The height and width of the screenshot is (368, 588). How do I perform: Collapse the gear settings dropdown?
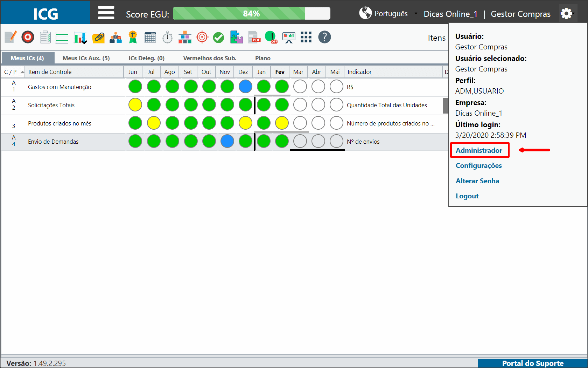pyautogui.click(x=567, y=14)
